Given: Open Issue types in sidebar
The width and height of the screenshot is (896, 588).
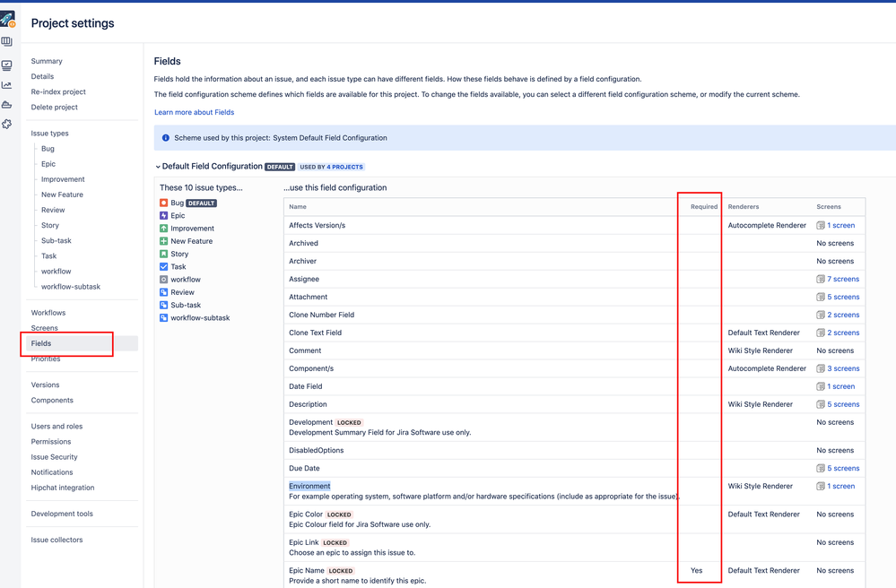Looking at the screenshot, I should [49, 134].
